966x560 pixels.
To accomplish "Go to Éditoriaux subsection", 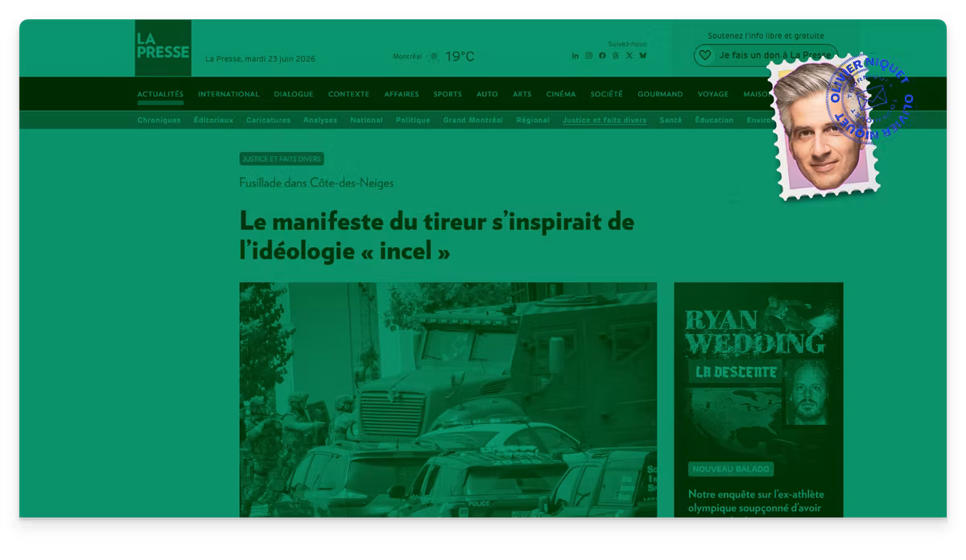I will point(213,120).
